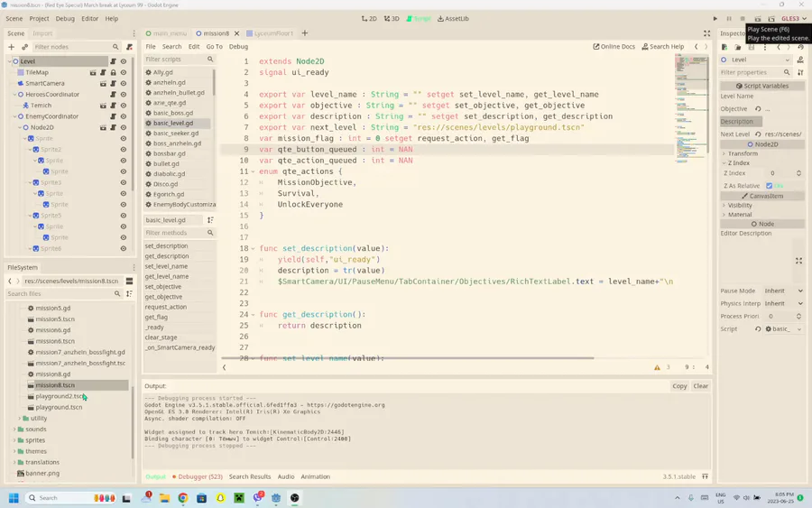This screenshot has height=508, width=812.
Task: Expand the Transform section in Inspector
Action: 743,153
